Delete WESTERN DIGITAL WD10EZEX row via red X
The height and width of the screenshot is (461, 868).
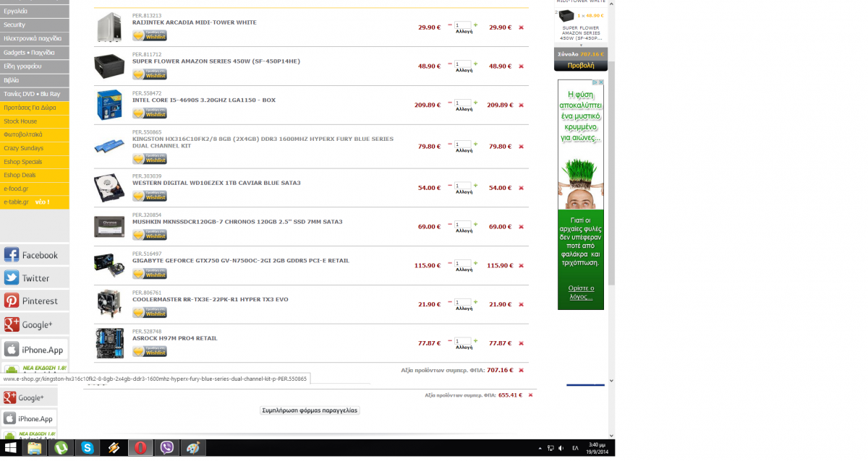(x=521, y=188)
